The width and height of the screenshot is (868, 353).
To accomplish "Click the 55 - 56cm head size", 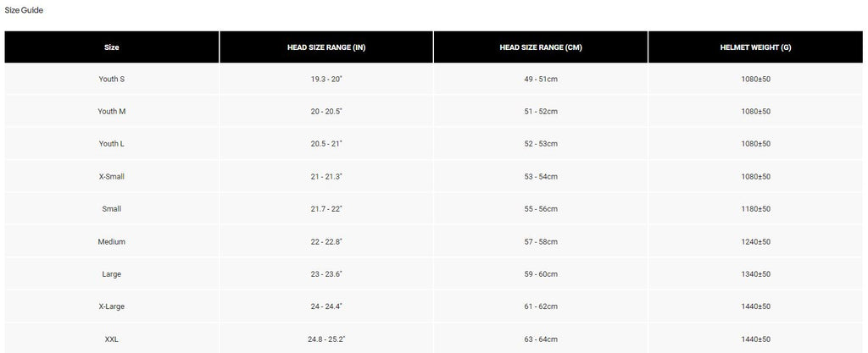I will 541,209.
